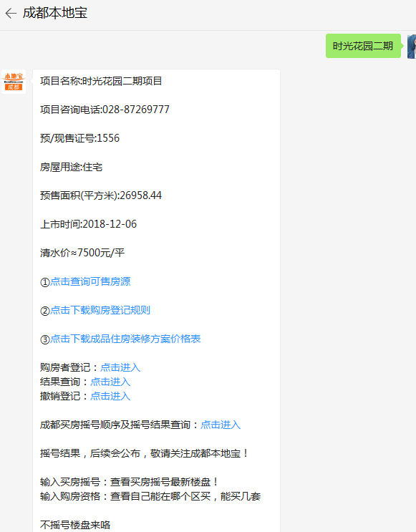Open 成都本地宝 account avatar logo
The height and width of the screenshot is (532, 416).
pyautogui.click(x=14, y=82)
